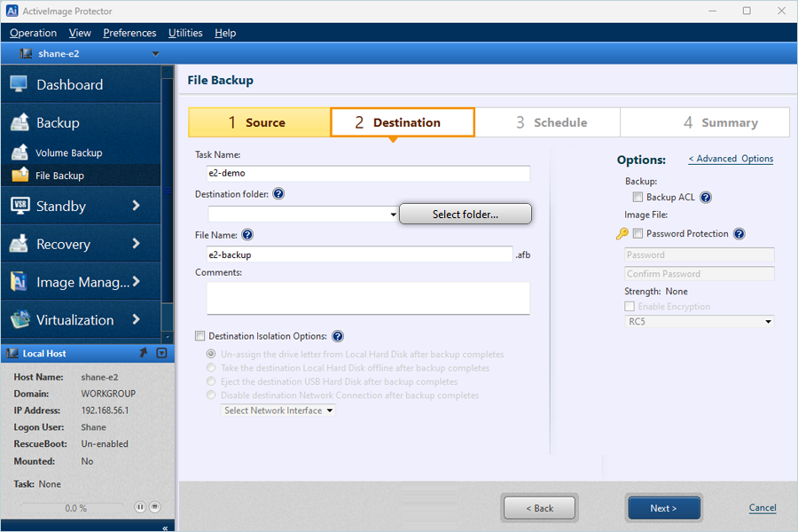The image size is (798, 532).
Task: Click the File Name input field
Action: (360, 254)
